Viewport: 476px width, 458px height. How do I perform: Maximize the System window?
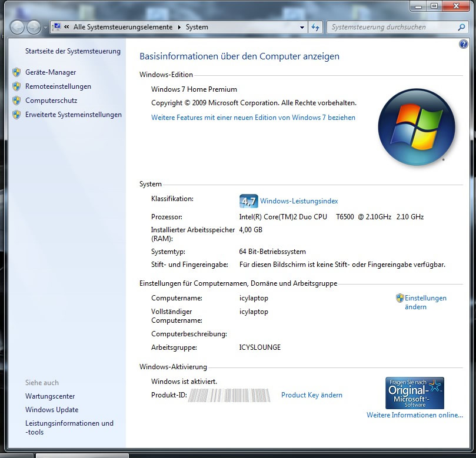434,6
